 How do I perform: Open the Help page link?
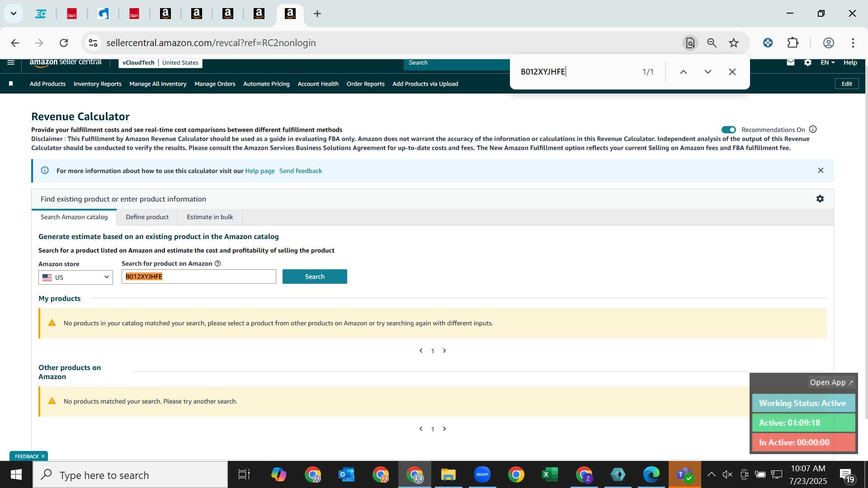click(x=260, y=171)
